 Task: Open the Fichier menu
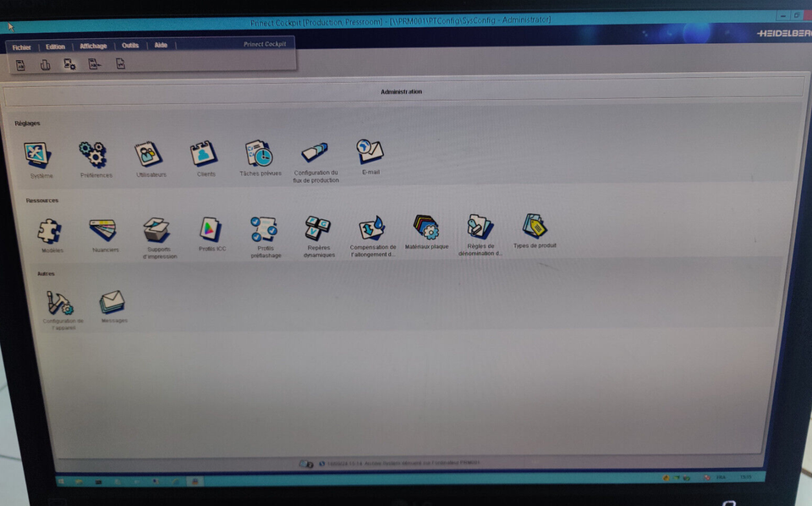pyautogui.click(x=22, y=47)
